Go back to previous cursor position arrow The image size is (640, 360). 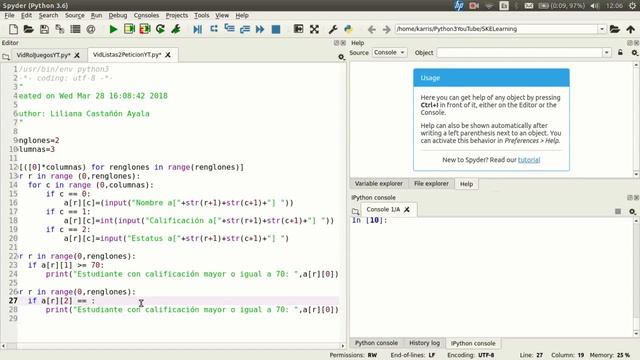371,29
